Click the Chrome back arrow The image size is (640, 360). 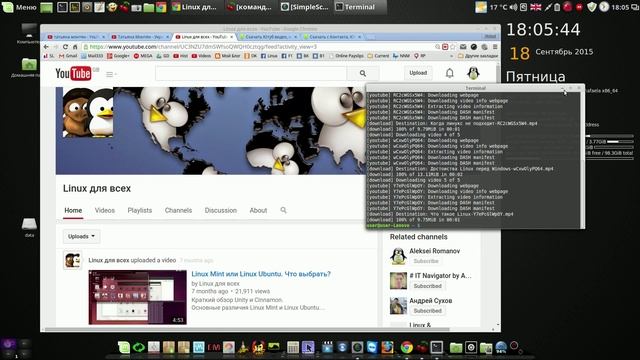[x=46, y=47]
